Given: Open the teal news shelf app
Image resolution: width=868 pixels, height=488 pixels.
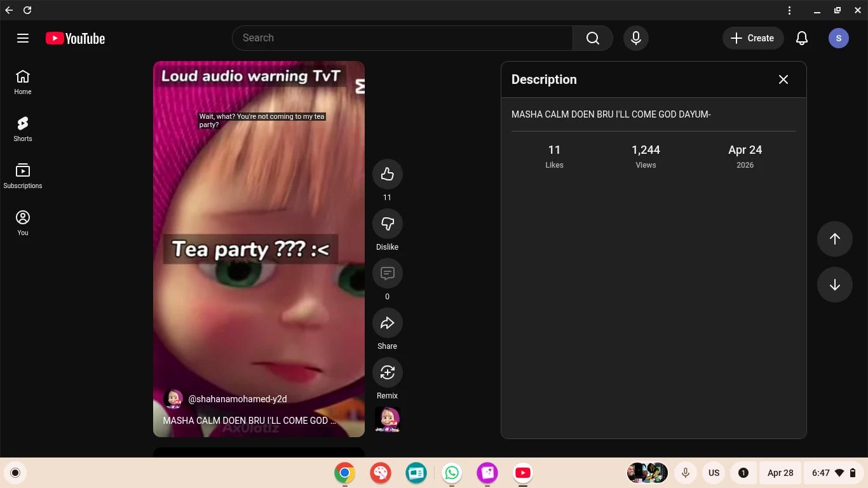Looking at the screenshot, I should 416,473.
